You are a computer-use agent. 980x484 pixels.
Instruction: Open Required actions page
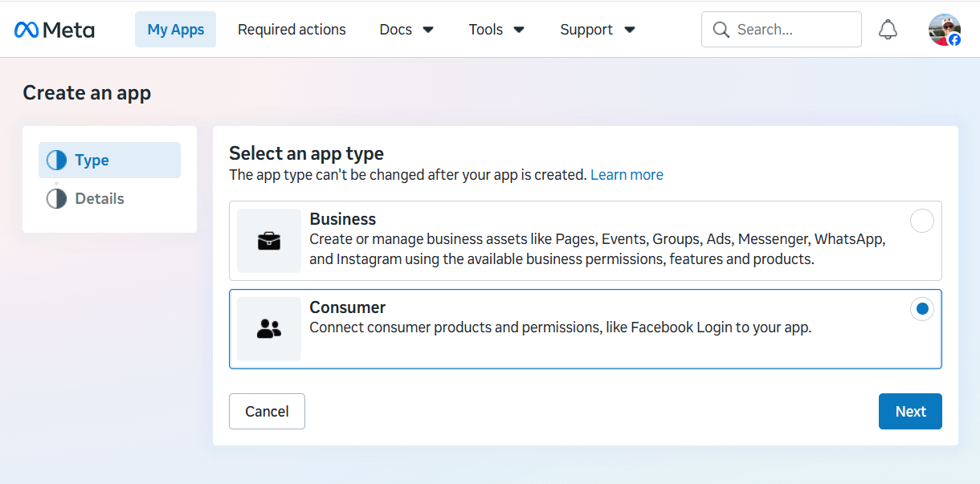(x=292, y=30)
